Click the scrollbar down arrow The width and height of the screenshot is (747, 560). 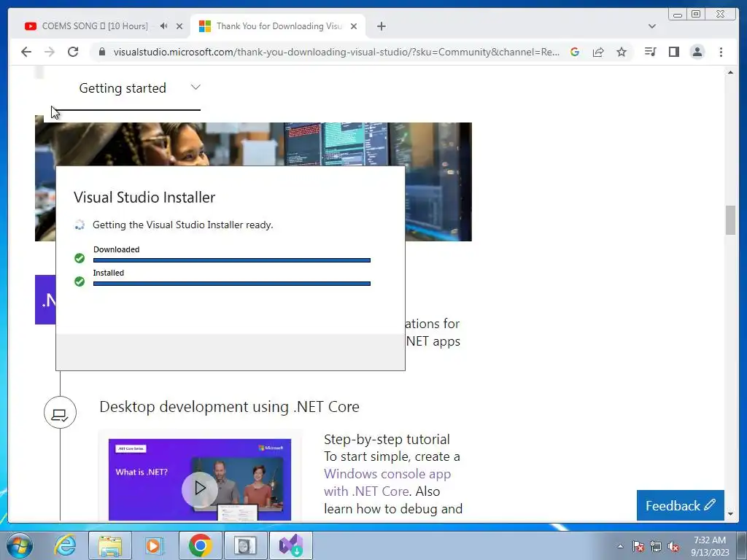point(730,514)
